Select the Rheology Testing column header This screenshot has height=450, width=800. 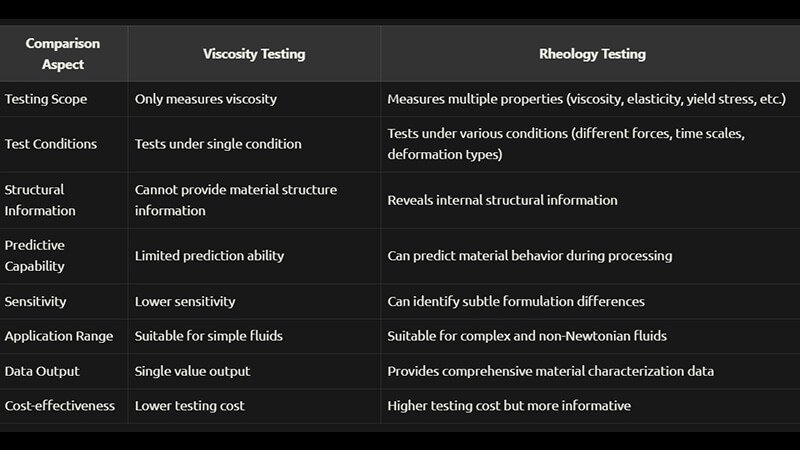point(592,54)
